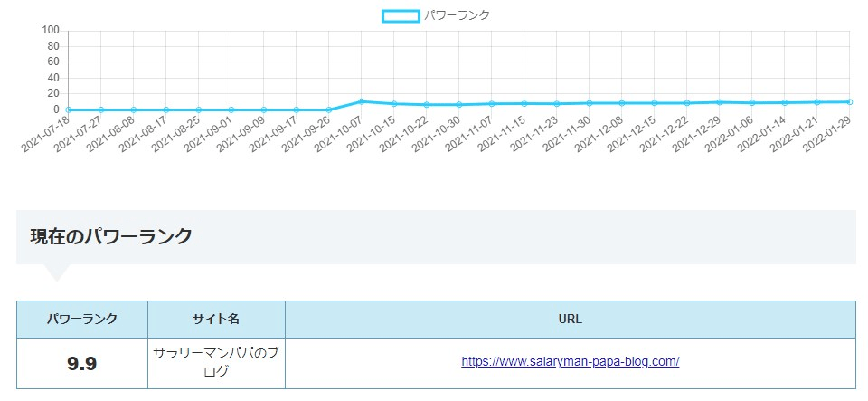The width and height of the screenshot is (868, 401).
Task: Click the 2021-09-01 x-axis date label
Action: (209, 133)
